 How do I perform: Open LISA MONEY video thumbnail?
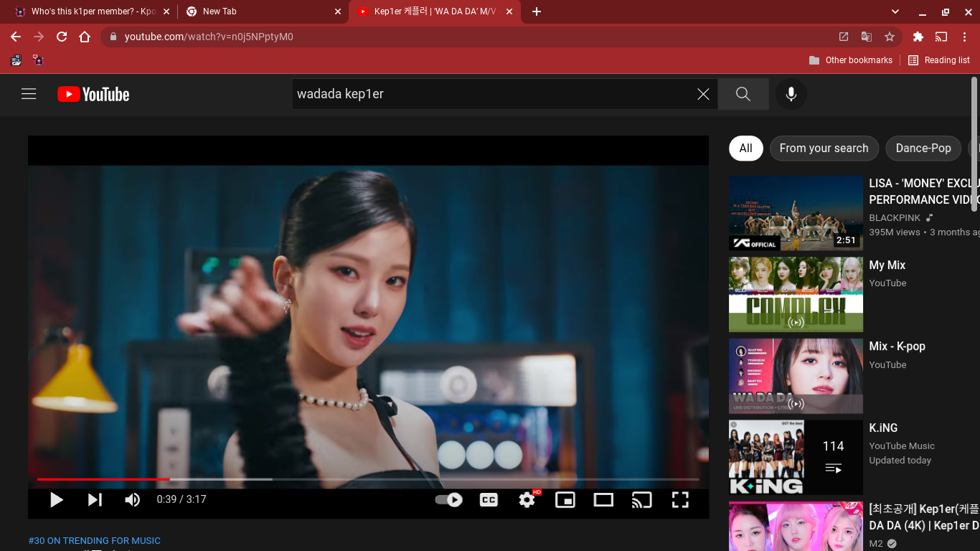click(796, 213)
